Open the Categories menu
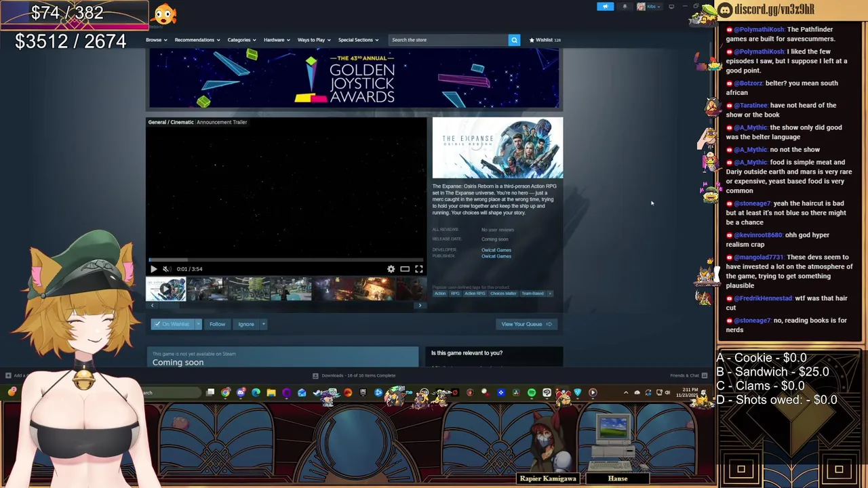The width and height of the screenshot is (868, 488). (x=241, y=40)
